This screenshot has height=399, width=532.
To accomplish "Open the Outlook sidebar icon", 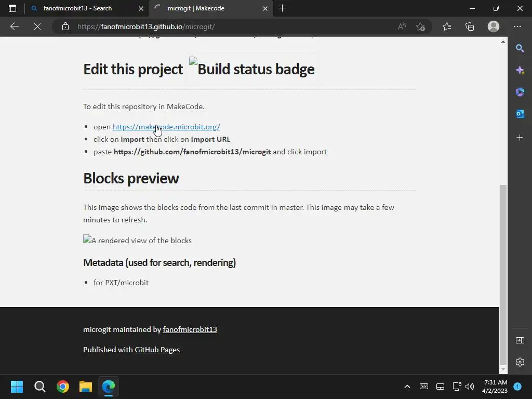I will pos(520,114).
